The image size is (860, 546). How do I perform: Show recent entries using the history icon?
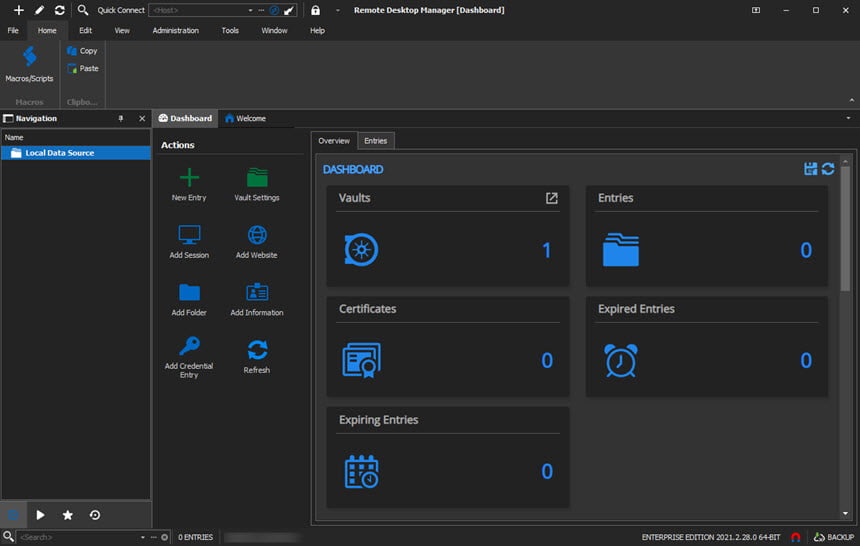pyautogui.click(x=95, y=515)
